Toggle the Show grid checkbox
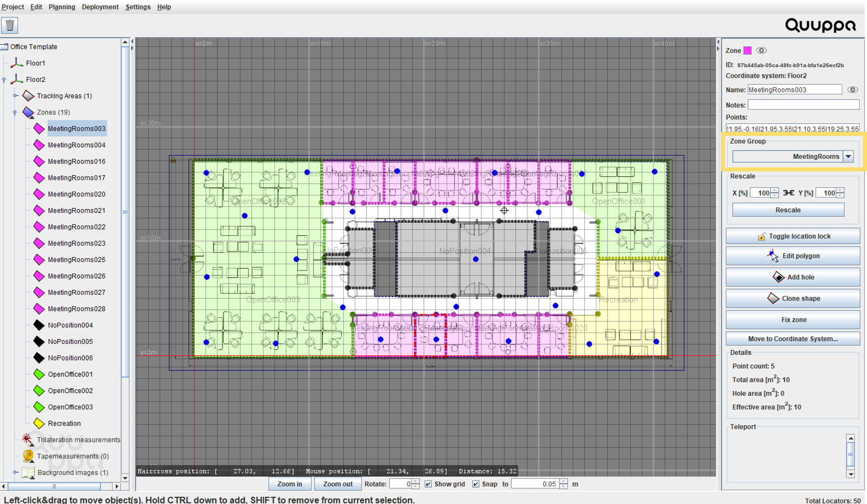The image size is (867, 504). coord(428,484)
